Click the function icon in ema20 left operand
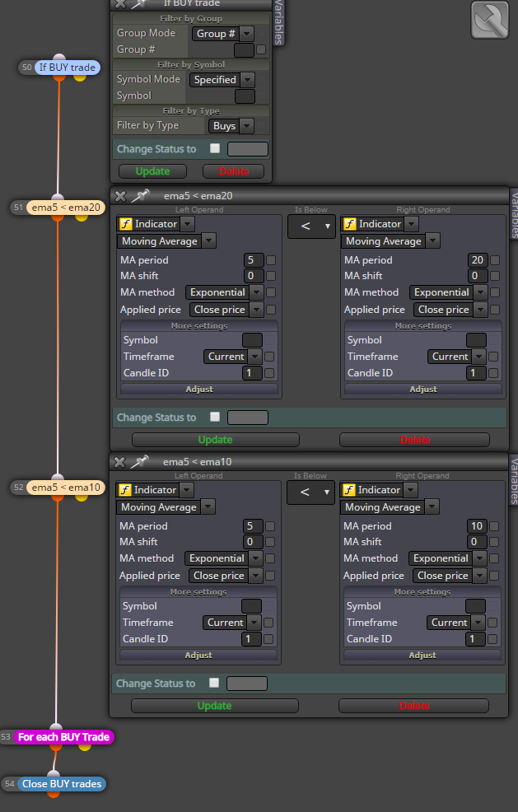 click(126, 224)
